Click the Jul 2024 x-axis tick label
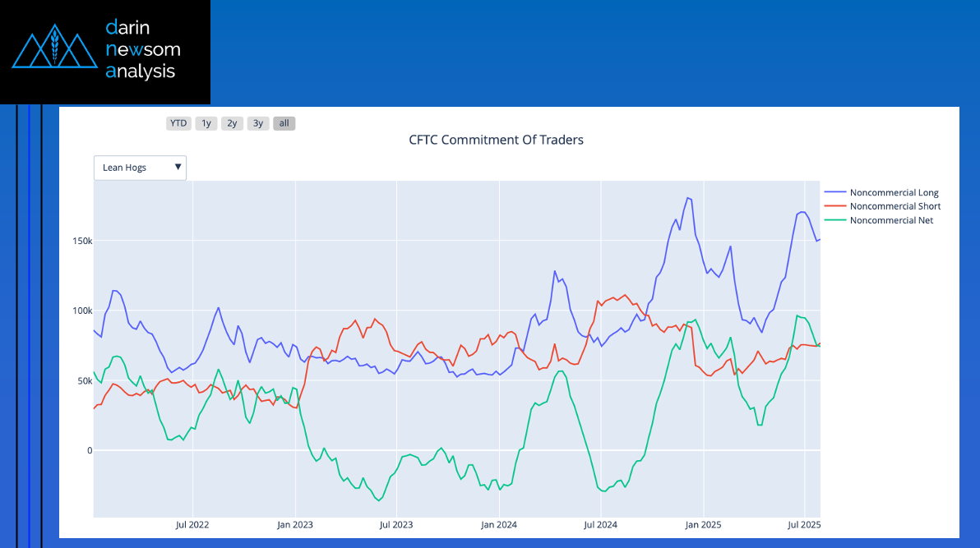The image size is (980, 548). coord(600,524)
